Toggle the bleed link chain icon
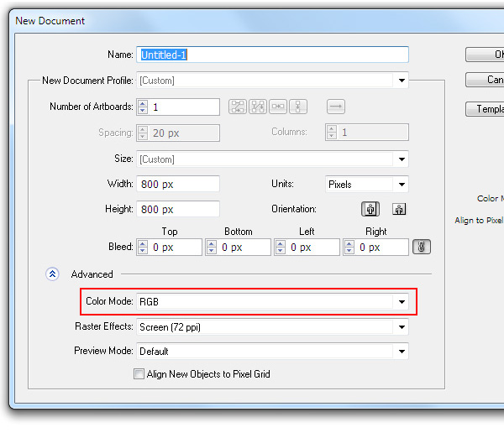Screen dimensions: 504x438 pos(421,247)
